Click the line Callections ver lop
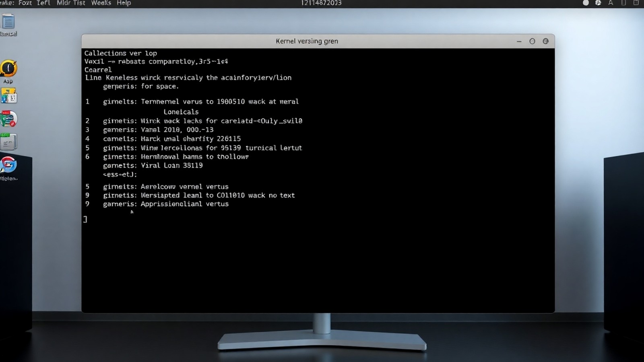The height and width of the screenshot is (362, 644). tap(120, 53)
